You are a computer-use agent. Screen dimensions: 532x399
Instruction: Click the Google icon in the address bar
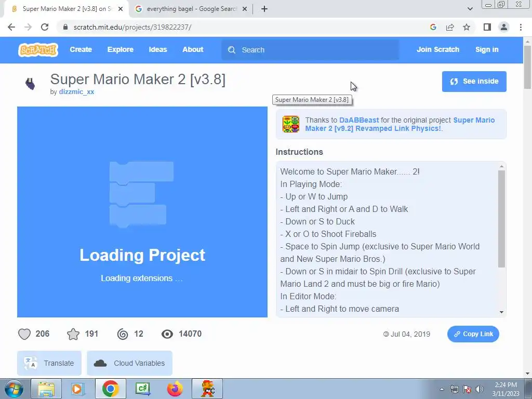coord(433,27)
